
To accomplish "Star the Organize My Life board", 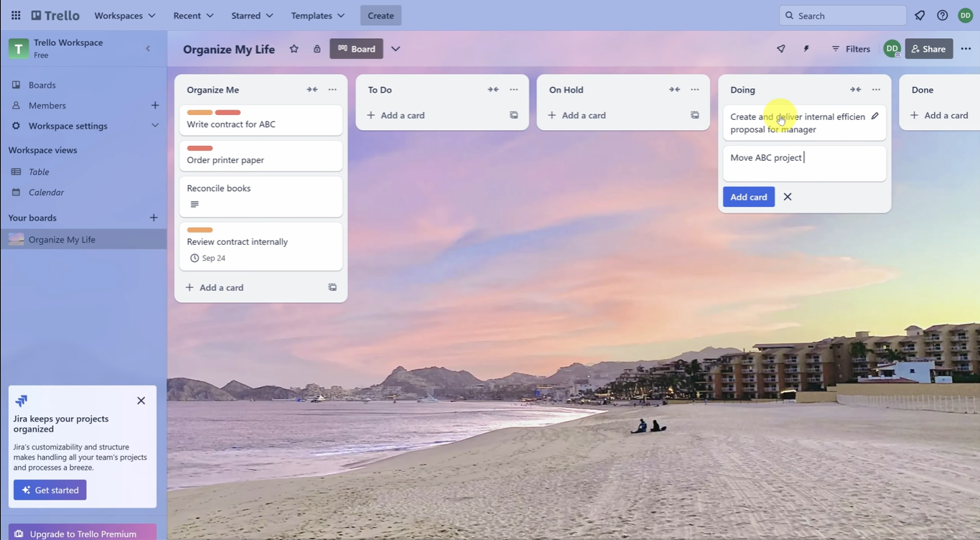I will coord(294,49).
